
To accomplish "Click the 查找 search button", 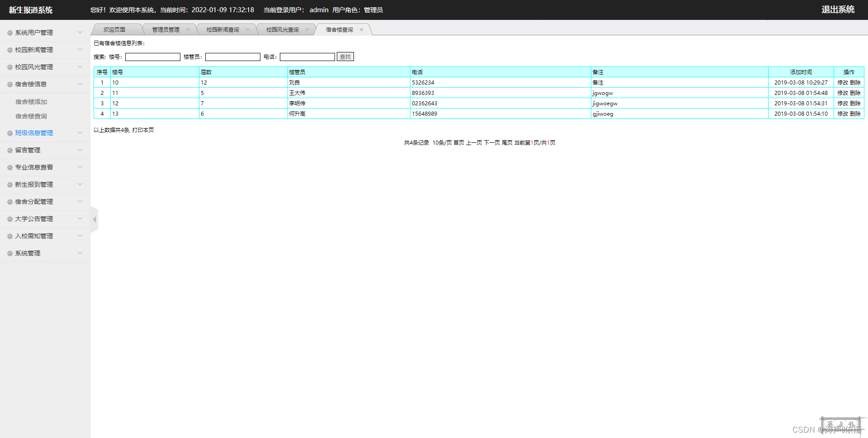I will 345,57.
